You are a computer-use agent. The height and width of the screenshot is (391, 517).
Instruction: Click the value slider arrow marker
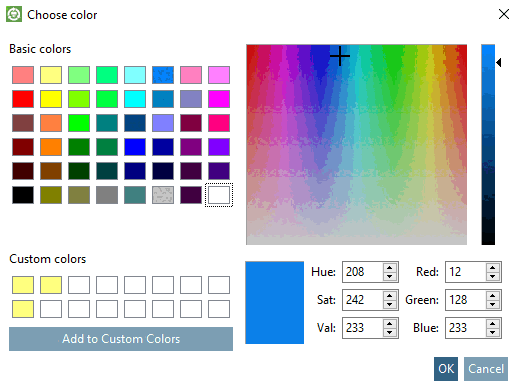[x=499, y=62]
